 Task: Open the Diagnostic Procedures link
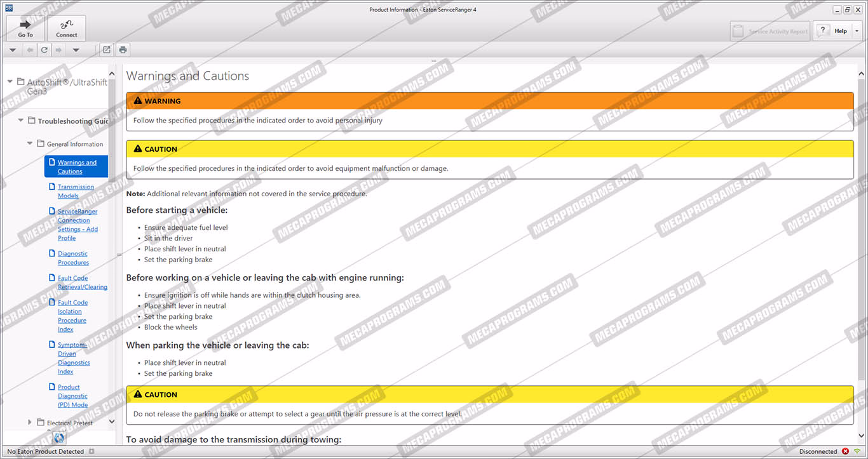point(73,258)
